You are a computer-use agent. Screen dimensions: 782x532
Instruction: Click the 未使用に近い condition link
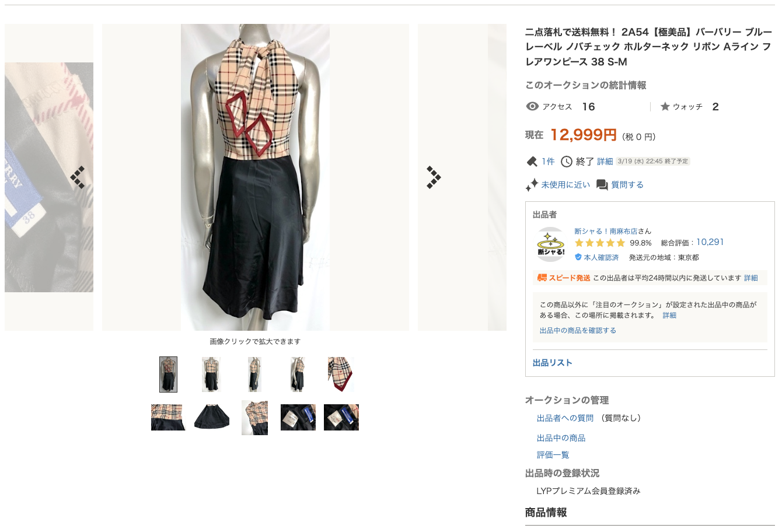click(565, 185)
